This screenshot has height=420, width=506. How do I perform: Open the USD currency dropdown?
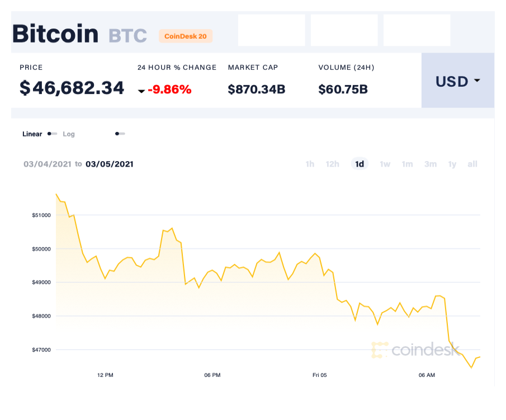457,81
